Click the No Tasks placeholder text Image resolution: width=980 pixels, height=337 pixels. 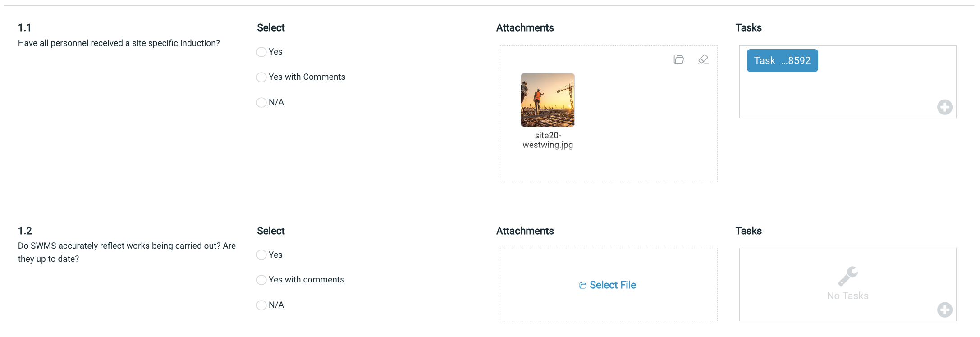click(x=847, y=296)
